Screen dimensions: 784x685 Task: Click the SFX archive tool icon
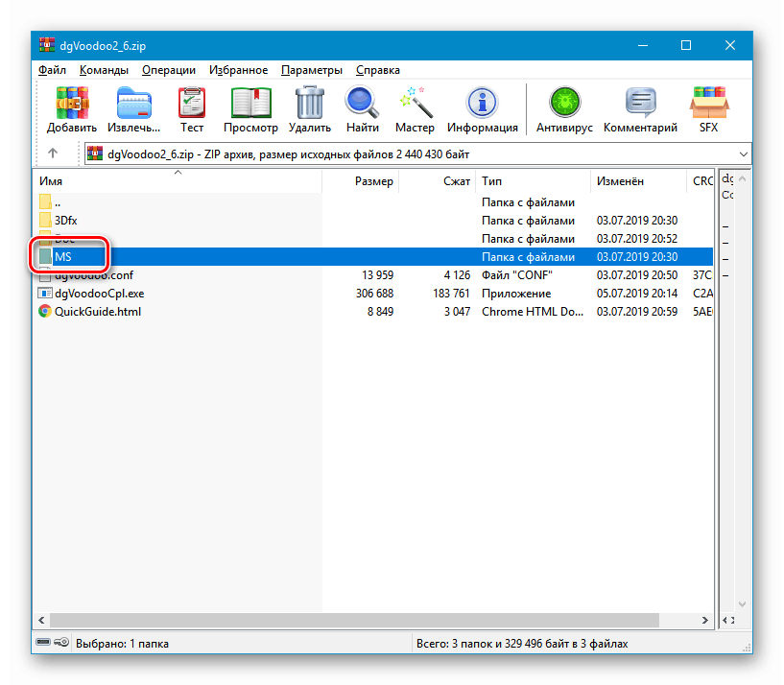pyautogui.click(x=709, y=109)
